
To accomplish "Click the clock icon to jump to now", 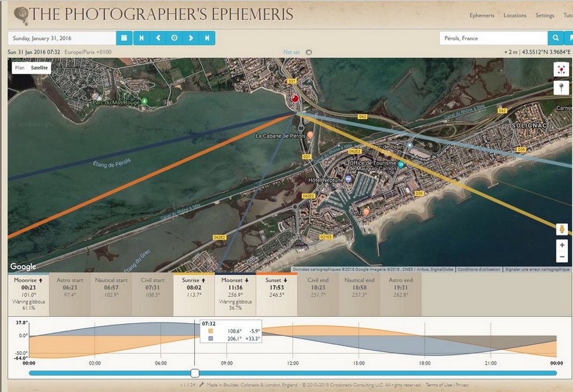I will pos(174,38).
